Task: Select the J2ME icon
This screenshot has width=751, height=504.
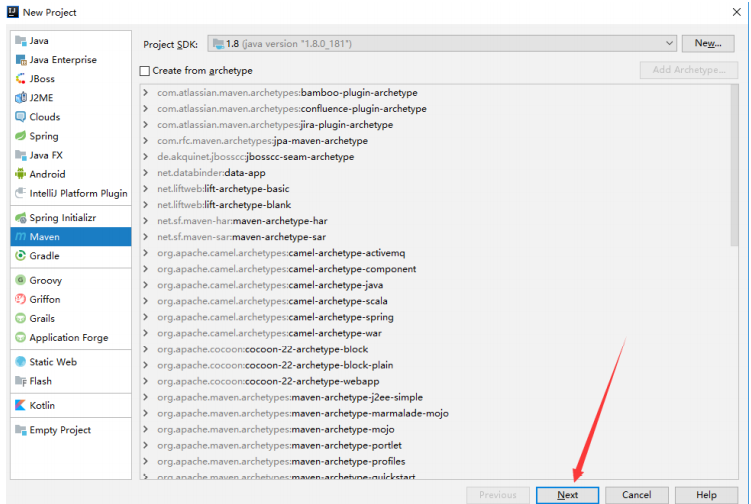Action: [21, 98]
